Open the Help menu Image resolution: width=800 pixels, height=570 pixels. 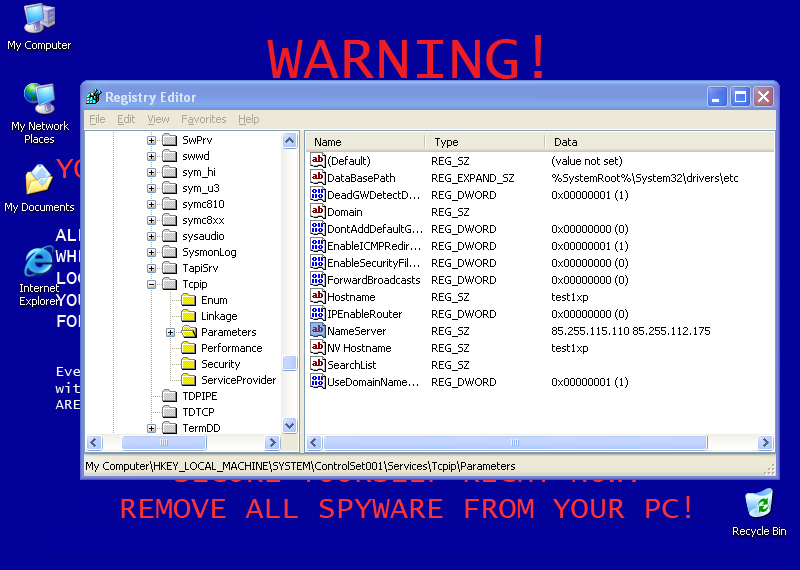click(x=248, y=119)
